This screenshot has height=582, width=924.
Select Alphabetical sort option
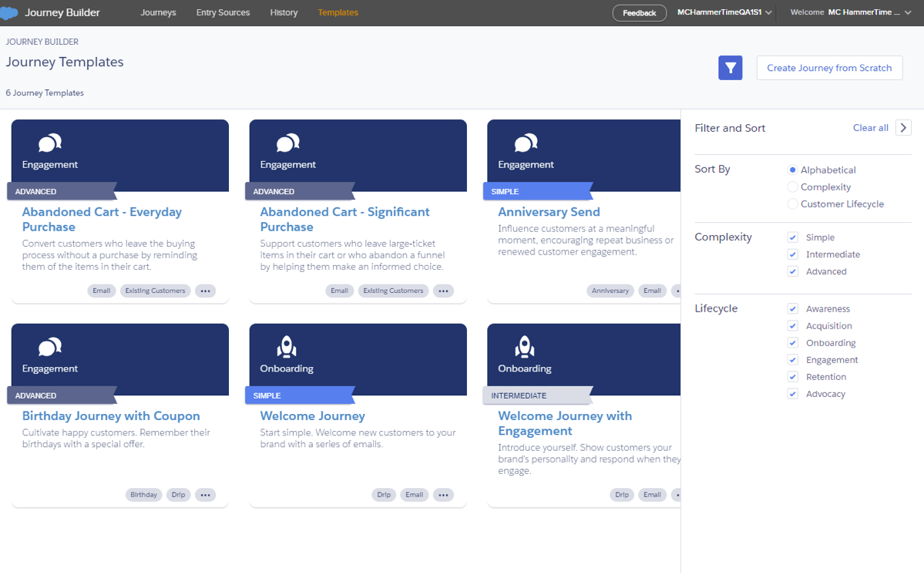click(792, 170)
